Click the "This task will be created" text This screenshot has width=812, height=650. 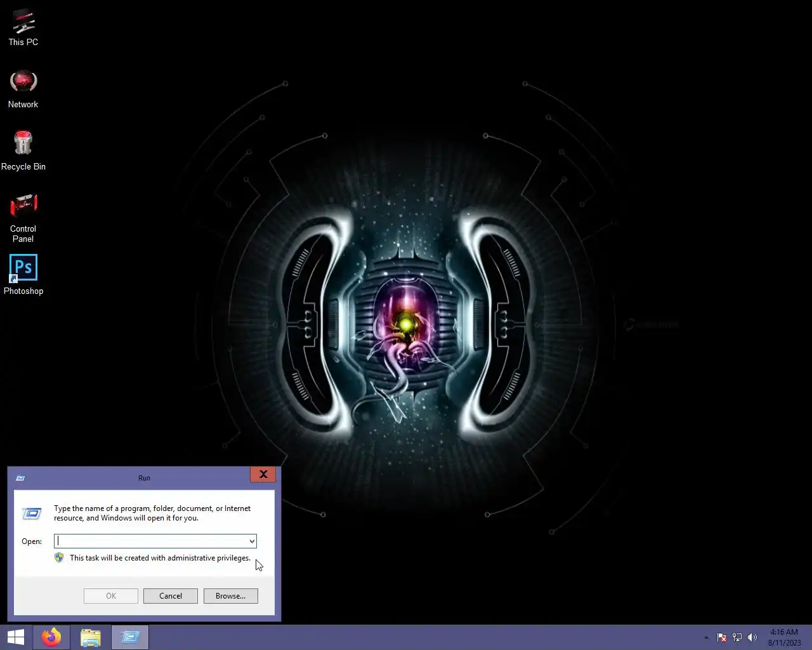pyautogui.click(x=160, y=558)
